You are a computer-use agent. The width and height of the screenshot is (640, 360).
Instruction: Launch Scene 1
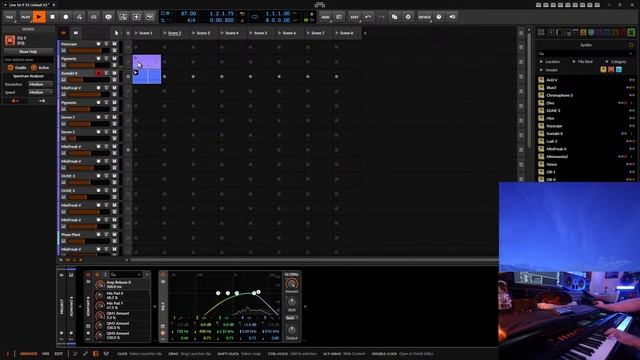click(x=136, y=33)
